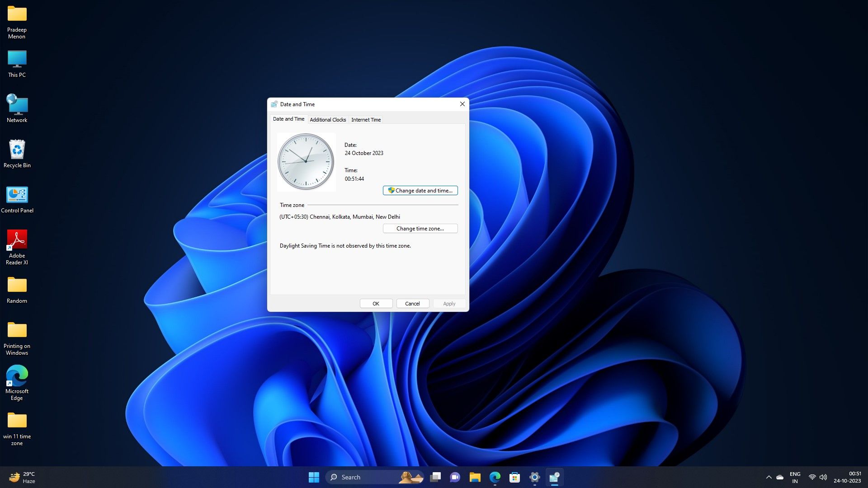Open Microsoft Edge from the taskbar
The width and height of the screenshot is (868, 488).
(495, 477)
